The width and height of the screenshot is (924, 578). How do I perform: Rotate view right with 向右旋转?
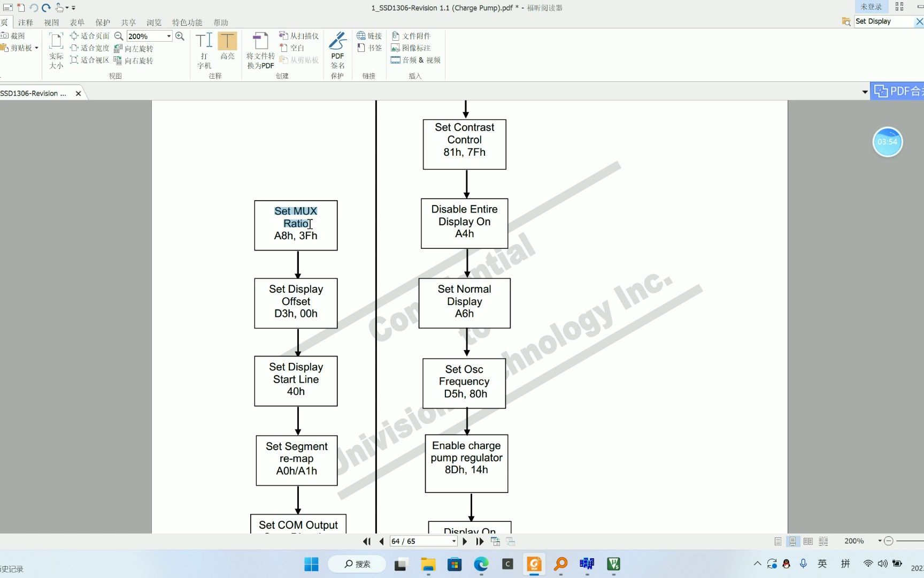[134, 60]
